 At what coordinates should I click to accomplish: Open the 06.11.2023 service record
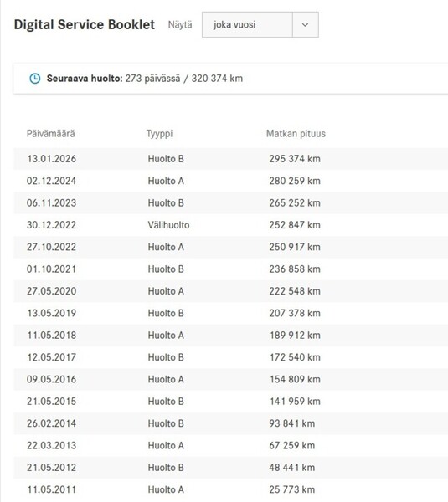[231, 203]
